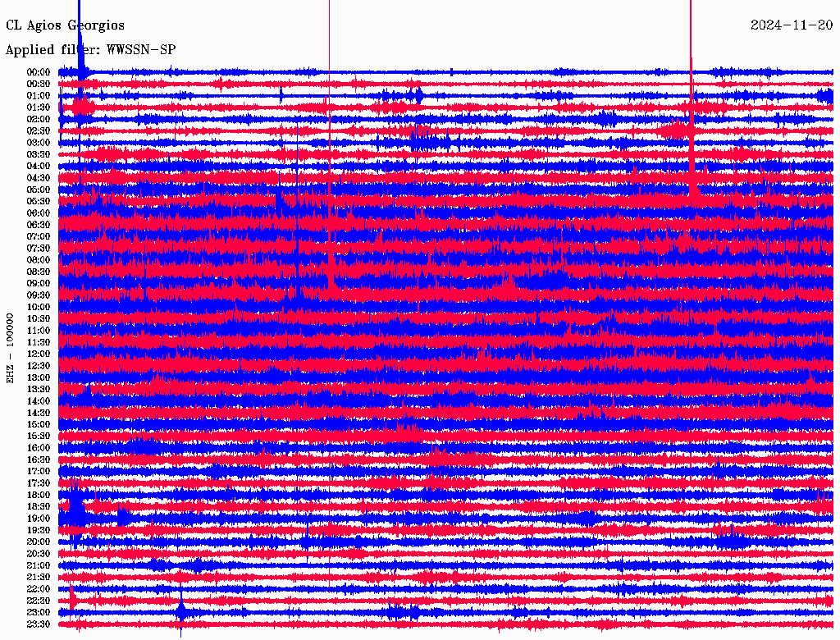
Task: Select the 00:30 time row label
Action: [39, 85]
